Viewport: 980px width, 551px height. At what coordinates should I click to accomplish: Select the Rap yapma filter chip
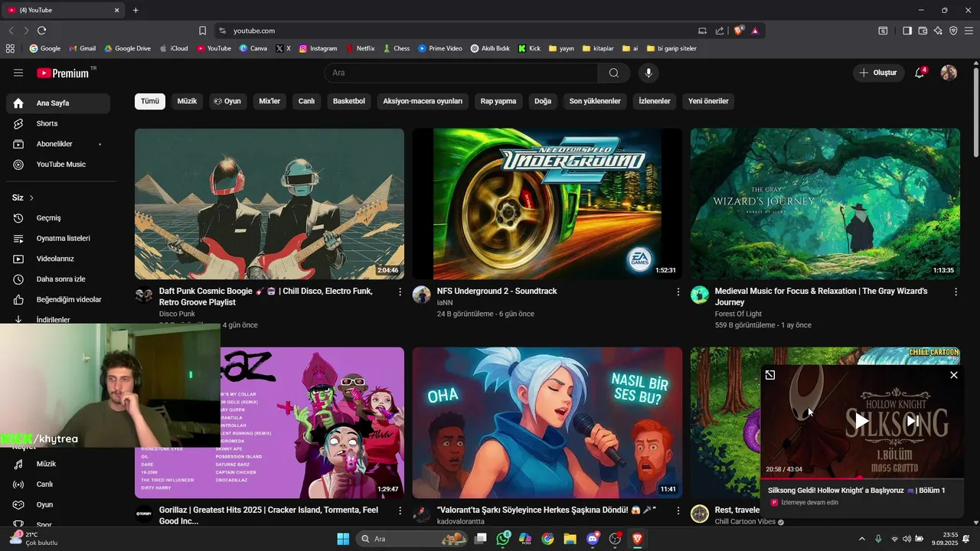point(498,101)
